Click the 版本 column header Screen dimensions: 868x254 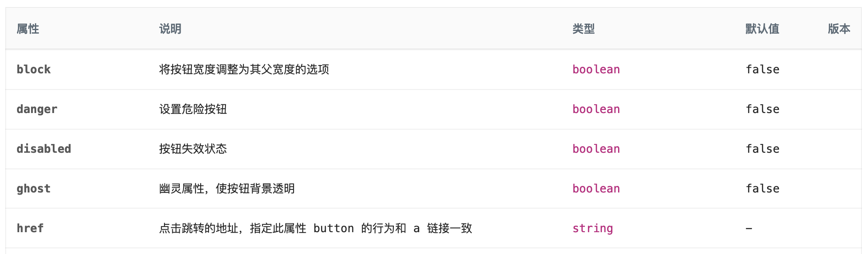(839, 29)
